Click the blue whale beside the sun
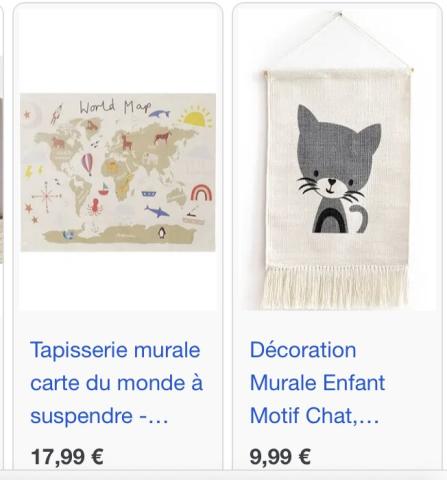Image resolution: width=447 pixels, height=480 pixels. pos(159,114)
